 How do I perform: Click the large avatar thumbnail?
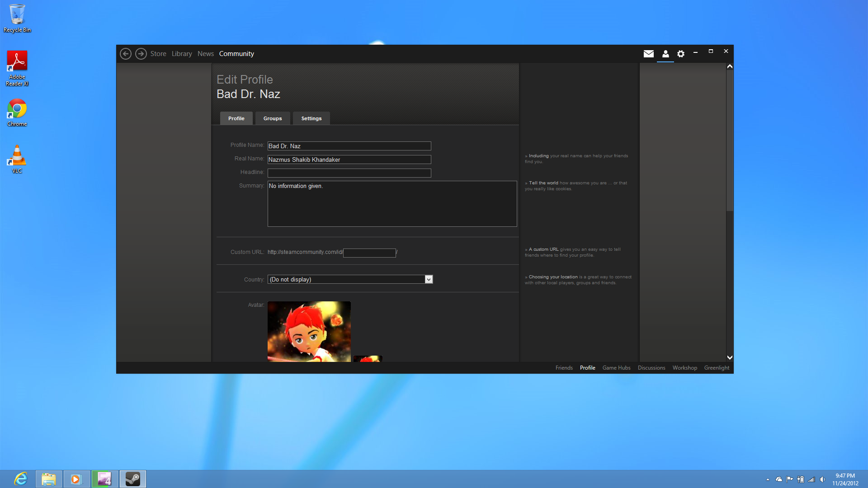point(309,331)
